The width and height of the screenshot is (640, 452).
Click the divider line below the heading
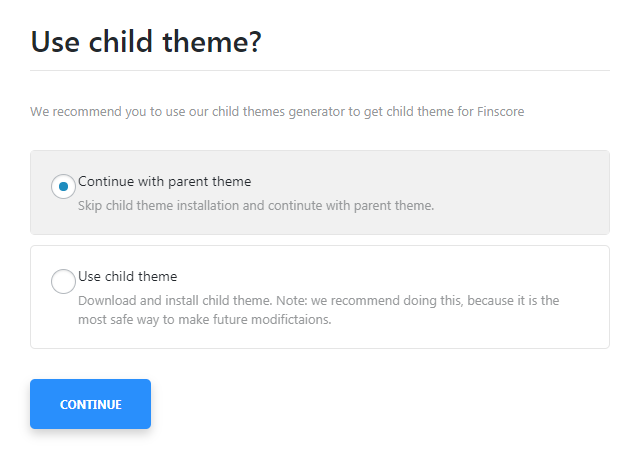coord(320,71)
